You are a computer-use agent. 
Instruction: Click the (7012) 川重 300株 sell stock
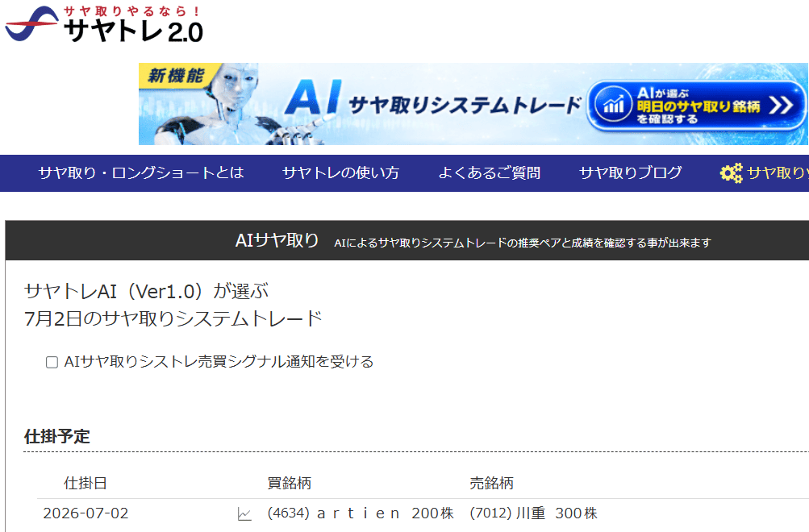pos(533,513)
